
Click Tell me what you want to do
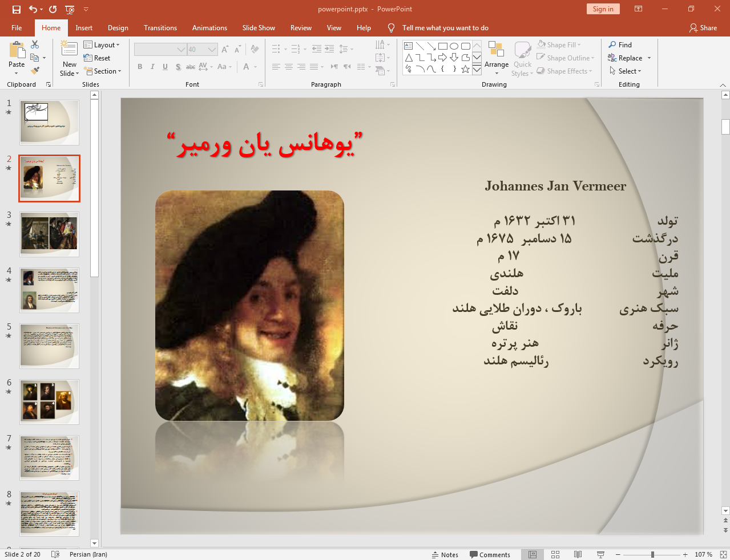[445, 27]
